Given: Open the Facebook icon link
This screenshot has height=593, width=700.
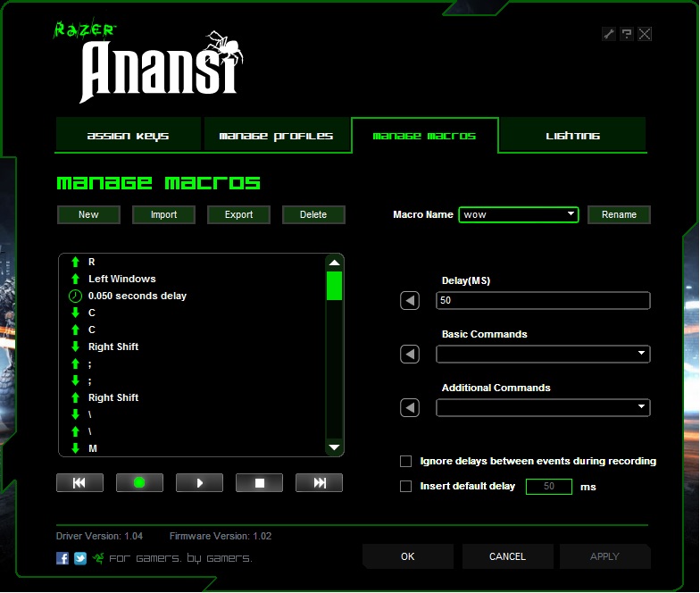Looking at the screenshot, I should pyautogui.click(x=62, y=558).
